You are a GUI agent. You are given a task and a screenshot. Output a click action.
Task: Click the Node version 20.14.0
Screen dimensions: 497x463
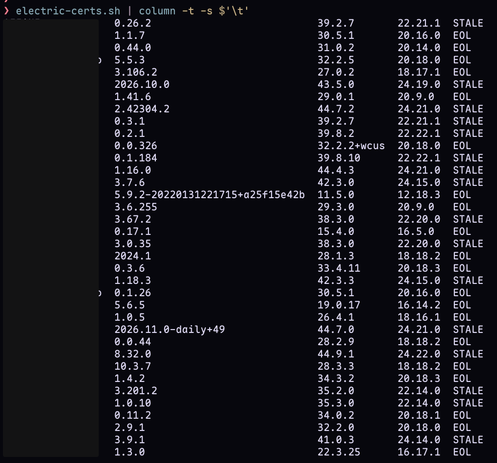(419, 48)
